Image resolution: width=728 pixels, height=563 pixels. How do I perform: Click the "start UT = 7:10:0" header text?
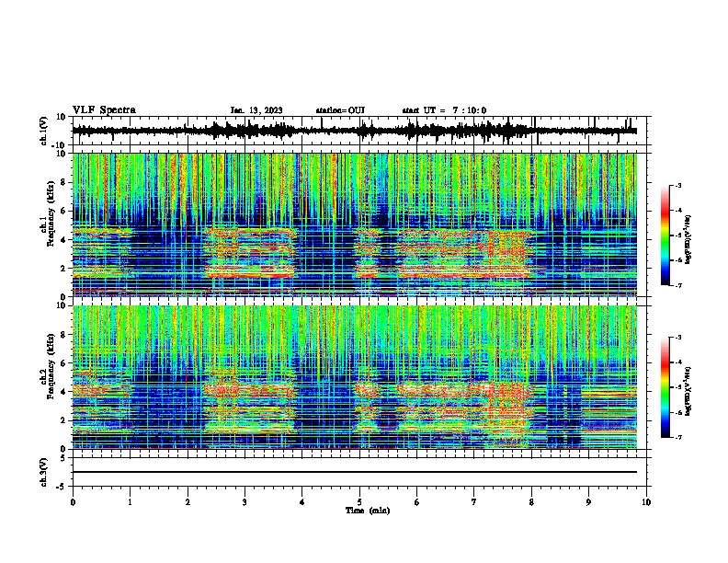pyautogui.click(x=444, y=110)
